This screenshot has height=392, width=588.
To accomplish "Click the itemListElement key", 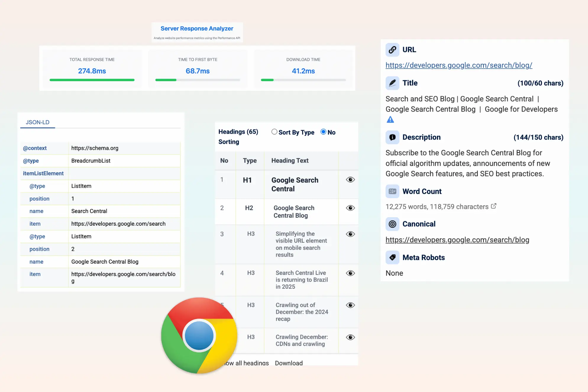I will pyautogui.click(x=43, y=173).
